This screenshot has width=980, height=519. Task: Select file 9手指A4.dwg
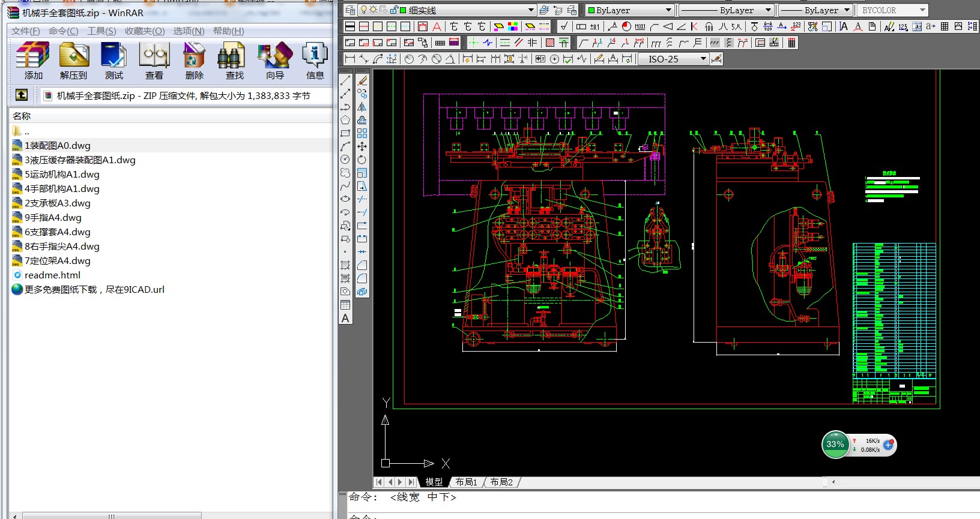point(47,217)
